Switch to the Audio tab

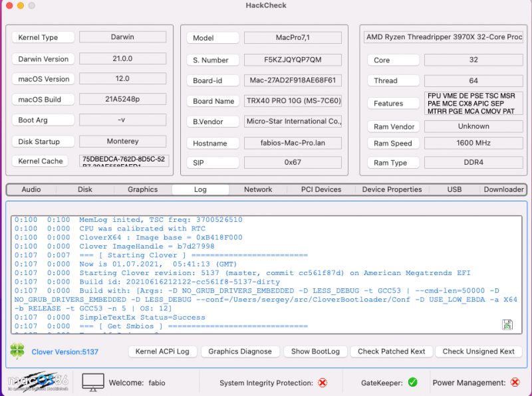pos(31,189)
